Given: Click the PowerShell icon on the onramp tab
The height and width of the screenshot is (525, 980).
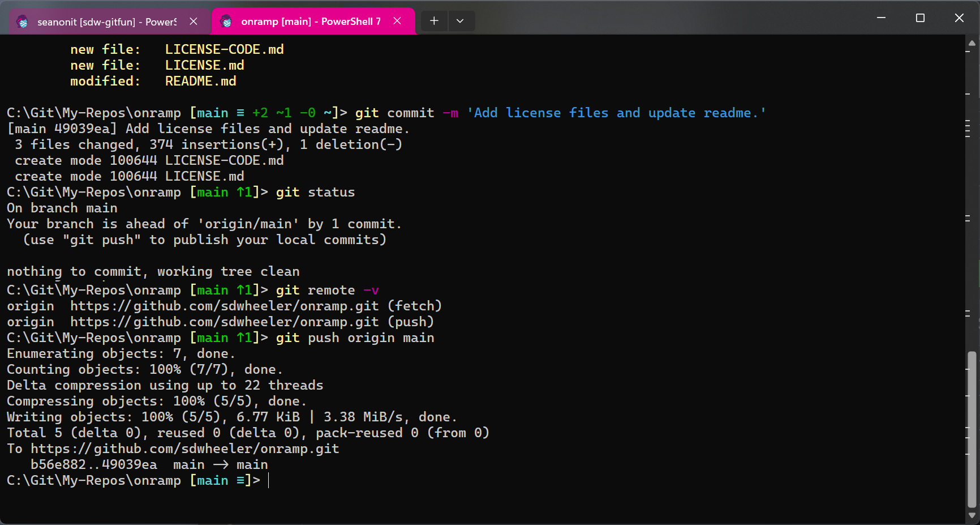Looking at the screenshot, I should point(226,21).
